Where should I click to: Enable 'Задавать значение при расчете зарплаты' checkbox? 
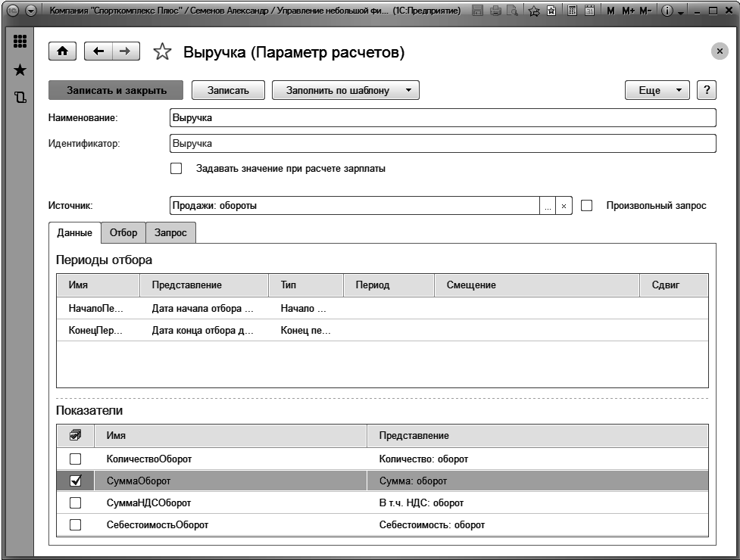176,169
